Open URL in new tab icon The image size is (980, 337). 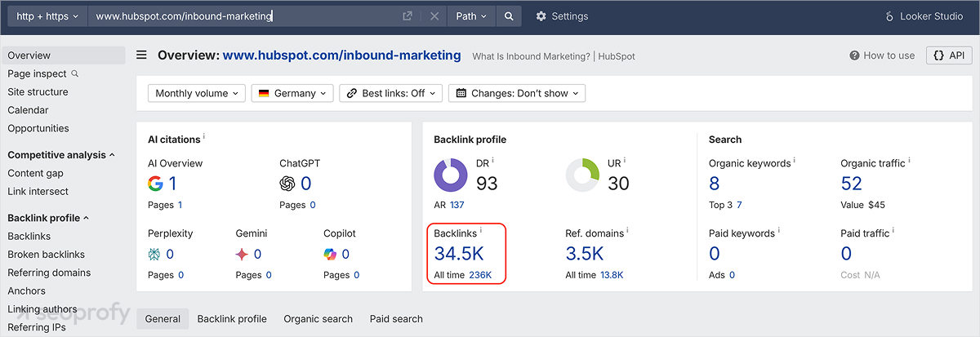tap(408, 16)
